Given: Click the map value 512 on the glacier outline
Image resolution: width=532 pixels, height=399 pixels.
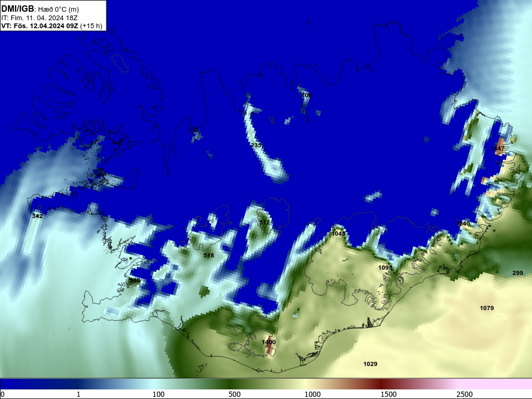Looking at the screenshot, I should (x=264, y=222).
